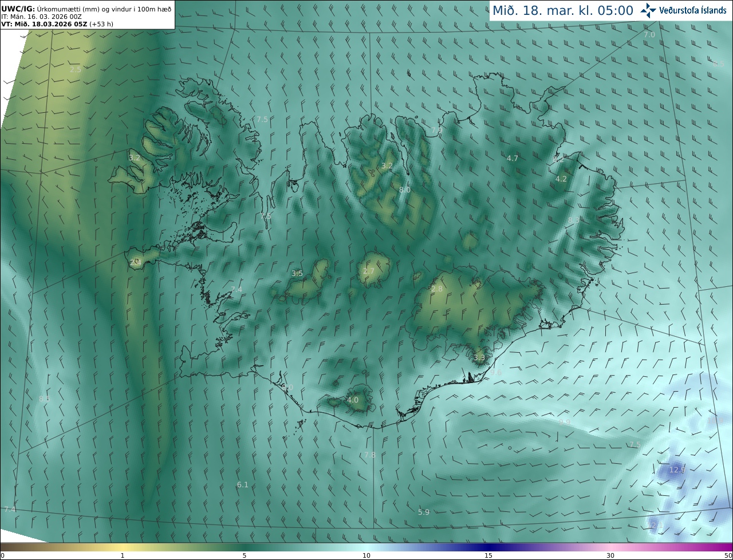Click the 5 tick on the color scale
Screen dimensions: 733x560
(x=245, y=555)
